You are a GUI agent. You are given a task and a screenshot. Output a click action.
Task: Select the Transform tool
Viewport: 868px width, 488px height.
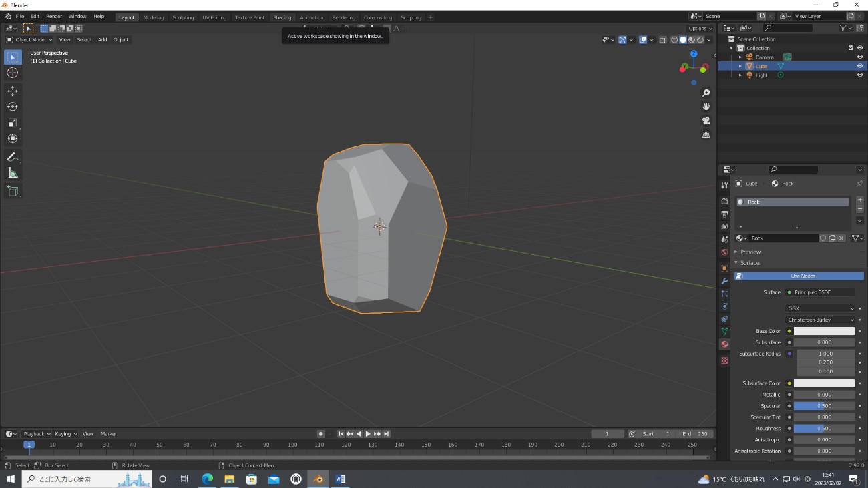[13, 139]
